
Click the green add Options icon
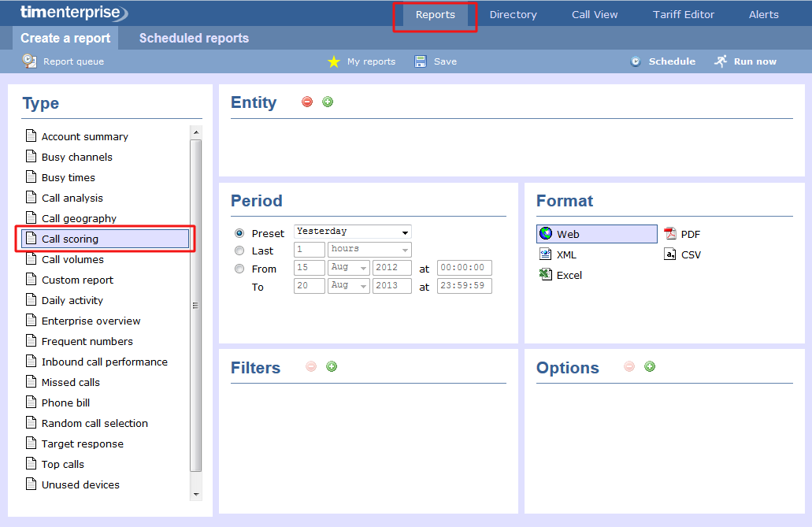pyautogui.click(x=650, y=366)
